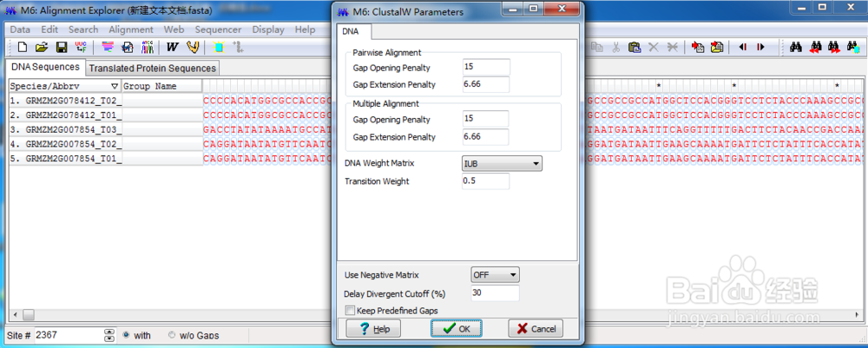868x348 pixels.
Task: Select the 'with' gaps radio button
Action: pyautogui.click(x=126, y=335)
